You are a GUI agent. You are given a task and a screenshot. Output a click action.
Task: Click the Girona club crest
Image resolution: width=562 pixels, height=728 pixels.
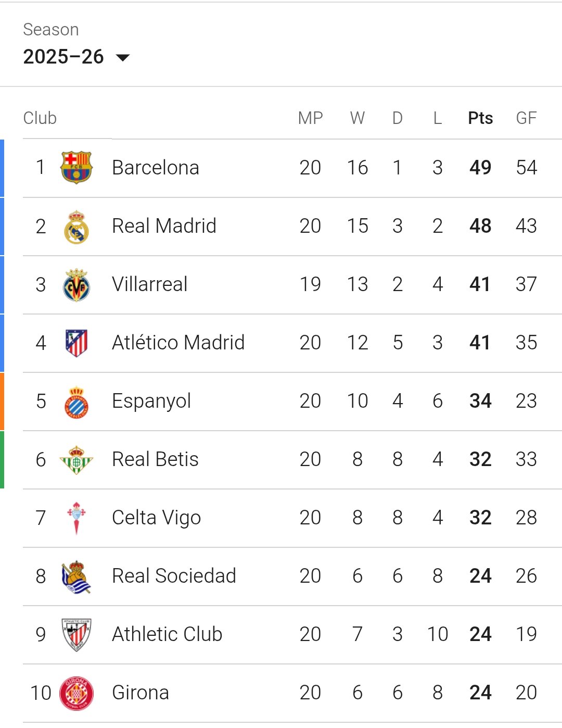[76, 693]
